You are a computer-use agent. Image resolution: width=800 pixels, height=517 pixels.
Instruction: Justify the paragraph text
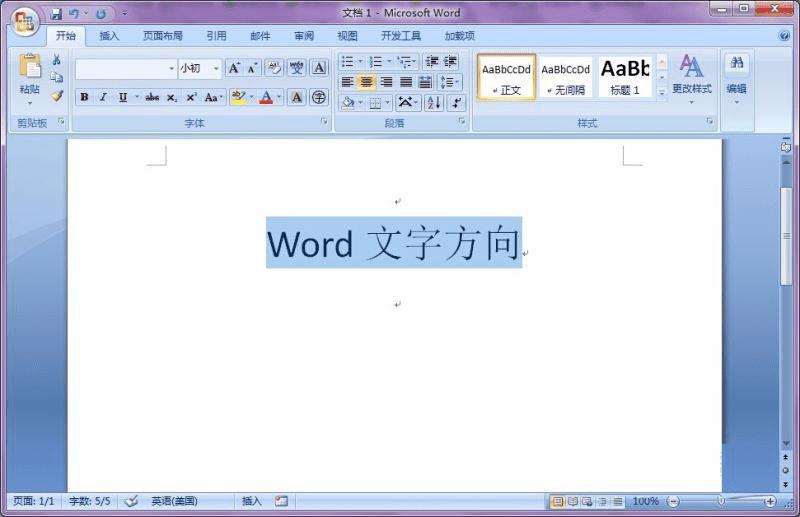click(406, 82)
